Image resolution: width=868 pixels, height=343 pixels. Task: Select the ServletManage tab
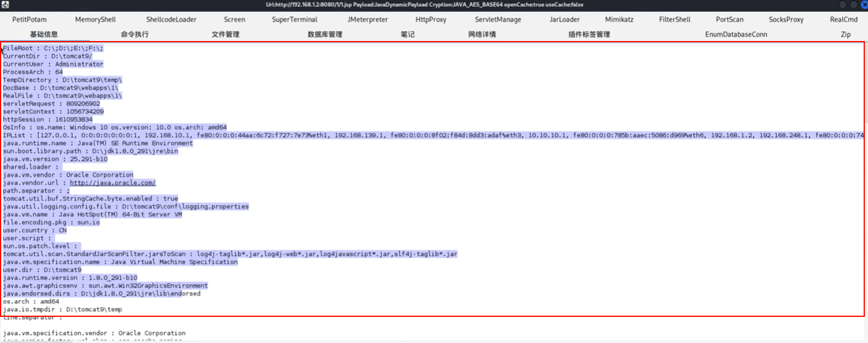498,19
